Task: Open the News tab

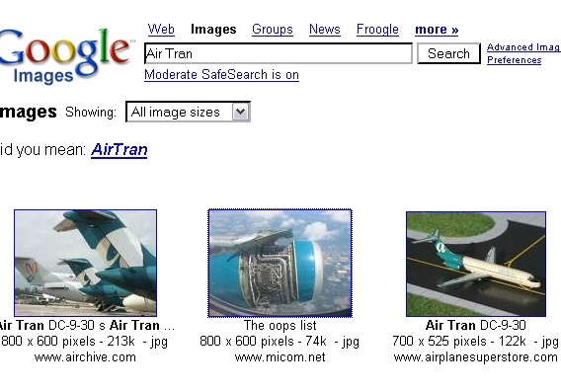Action: (x=325, y=29)
